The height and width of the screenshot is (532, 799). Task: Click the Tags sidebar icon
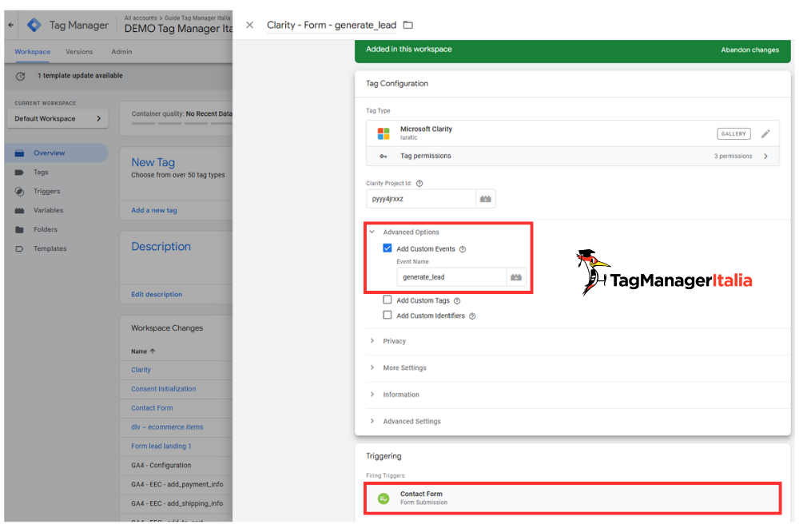(x=19, y=173)
